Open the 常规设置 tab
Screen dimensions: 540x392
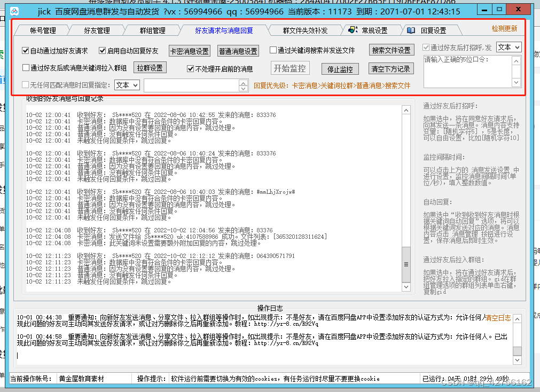tap(375, 30)
